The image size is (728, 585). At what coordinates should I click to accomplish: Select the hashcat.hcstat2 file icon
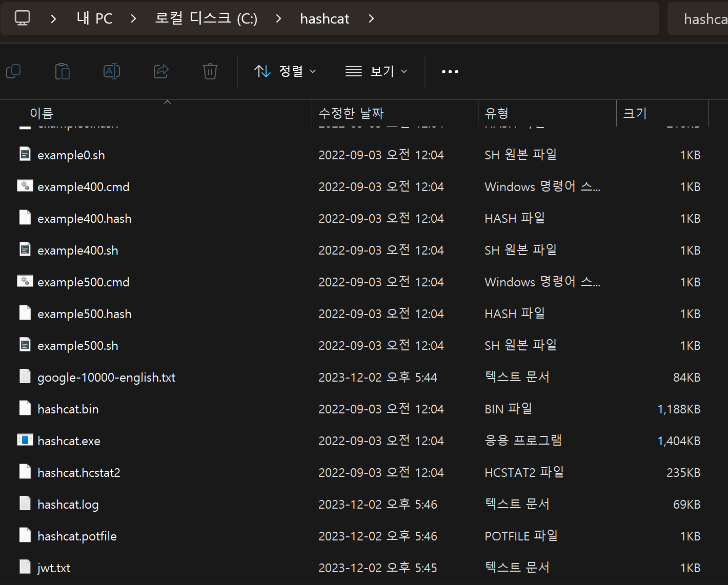(x=25, y=471)
